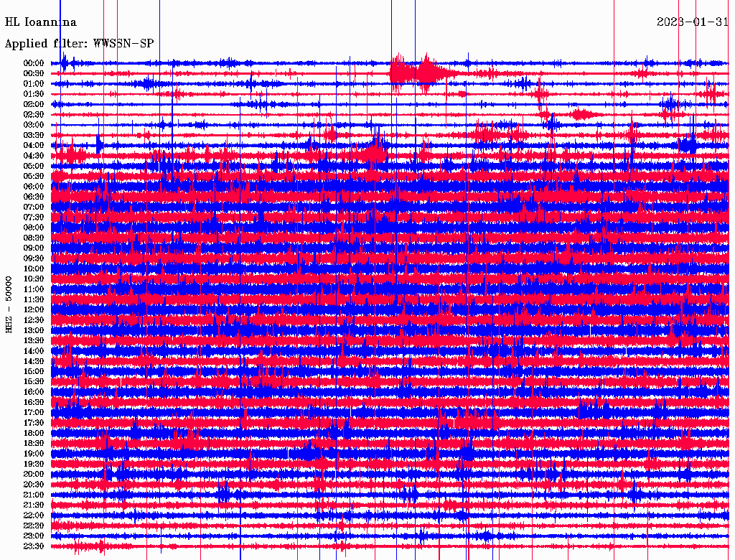
Task: Click the date label 2023-01-31
Action: click(693, 22)
